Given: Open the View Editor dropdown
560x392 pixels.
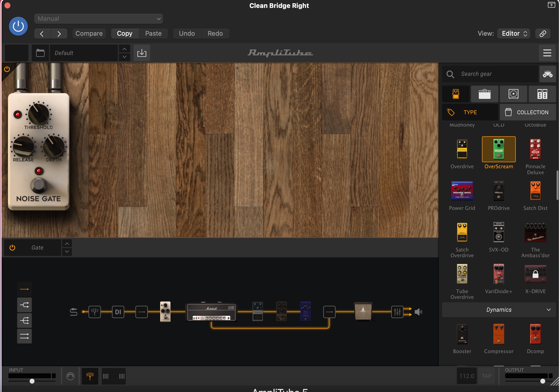Looking at the screenshot, I should pyautogui.click(x=514, y=34).
